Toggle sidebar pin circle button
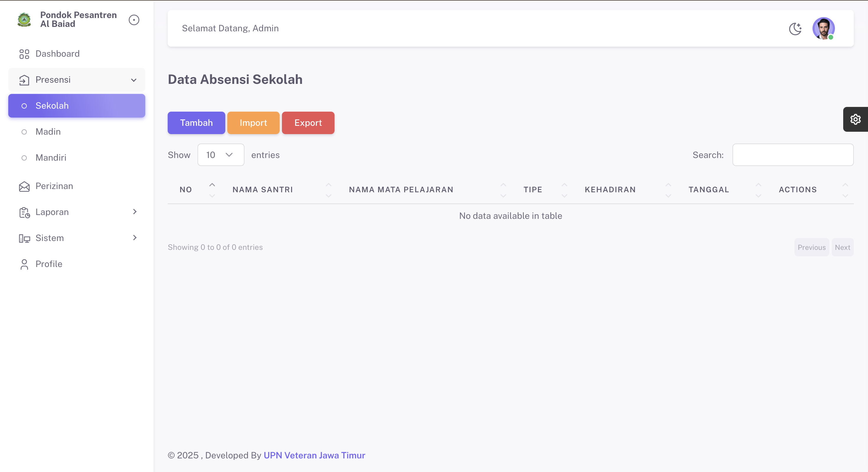Screen dimensions: 868x472 pos(134,20)
